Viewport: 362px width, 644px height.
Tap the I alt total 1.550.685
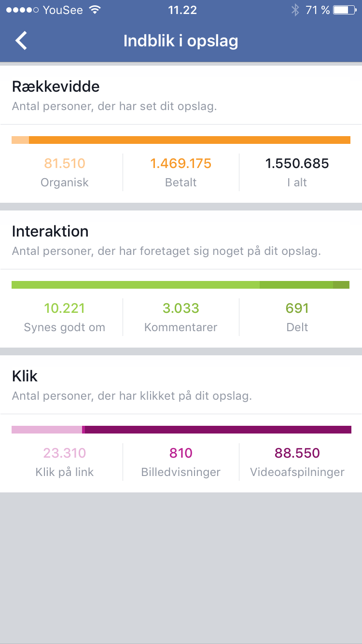click(x=297, y=164)
